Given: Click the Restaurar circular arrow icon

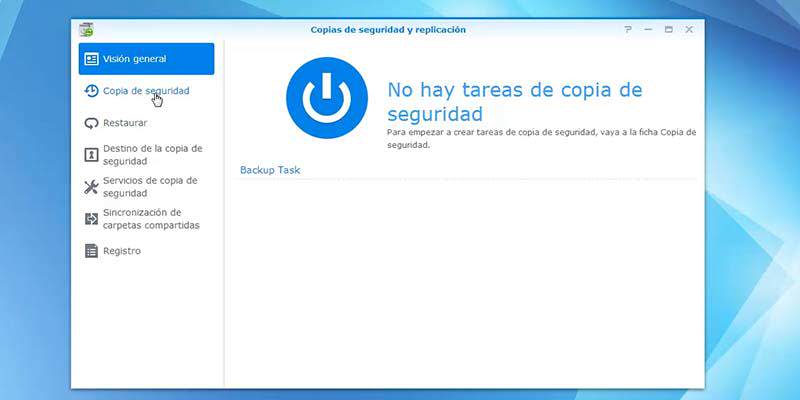Looking at the screenshot, I should click(x=91, y=123).
